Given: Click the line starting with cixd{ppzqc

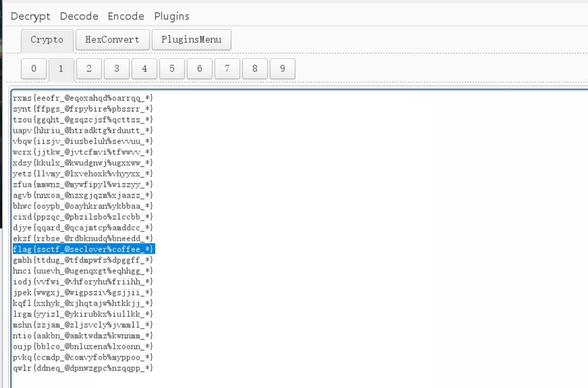Looking at the screenshot, I should (83, 217).
